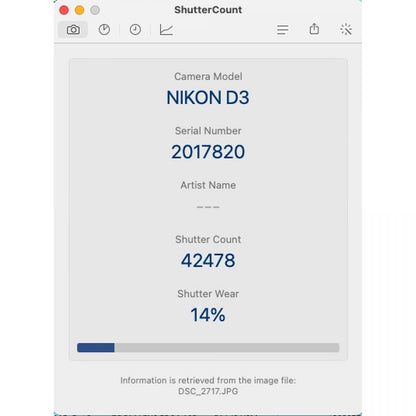Open the pie chart distribution view
This screenshot has width=416, height=416.
[x=104, y=30]
